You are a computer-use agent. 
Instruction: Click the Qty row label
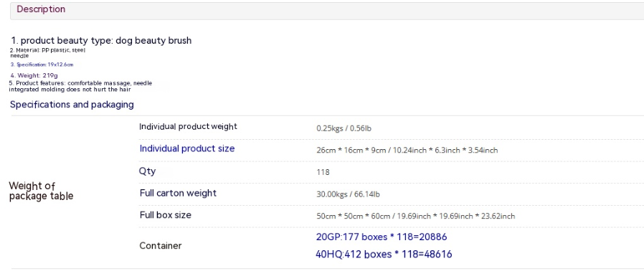pos(148,171)
